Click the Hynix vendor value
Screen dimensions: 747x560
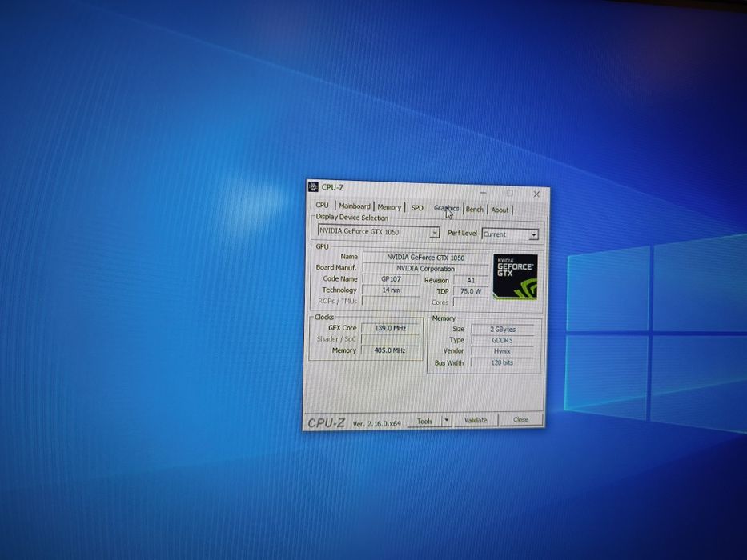502,351
